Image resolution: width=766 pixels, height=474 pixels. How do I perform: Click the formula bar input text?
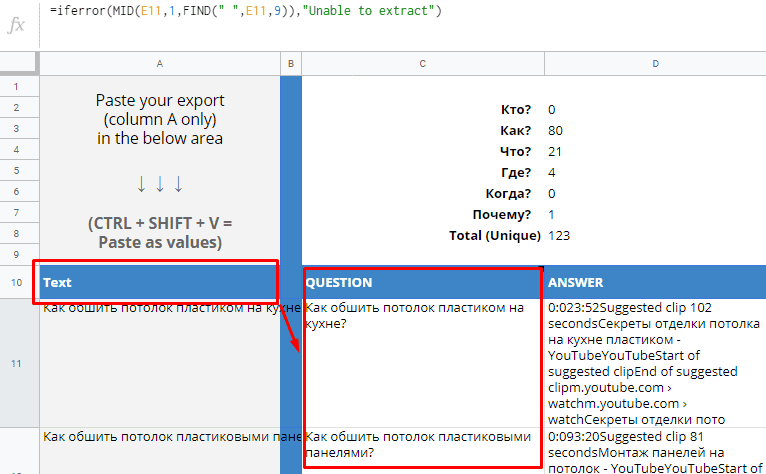(x=246, y=11)
